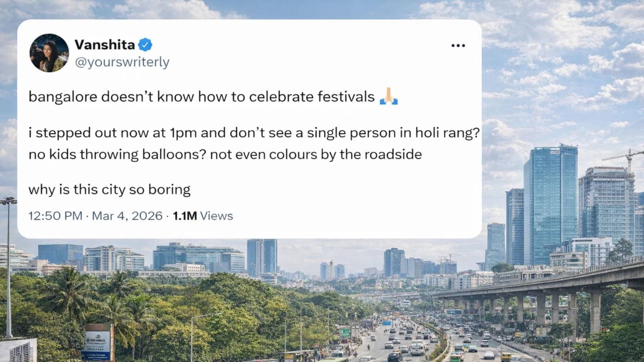Screen dimensions: 644x362
Task: Click the blue verified badge
Action: coord(145,45)
